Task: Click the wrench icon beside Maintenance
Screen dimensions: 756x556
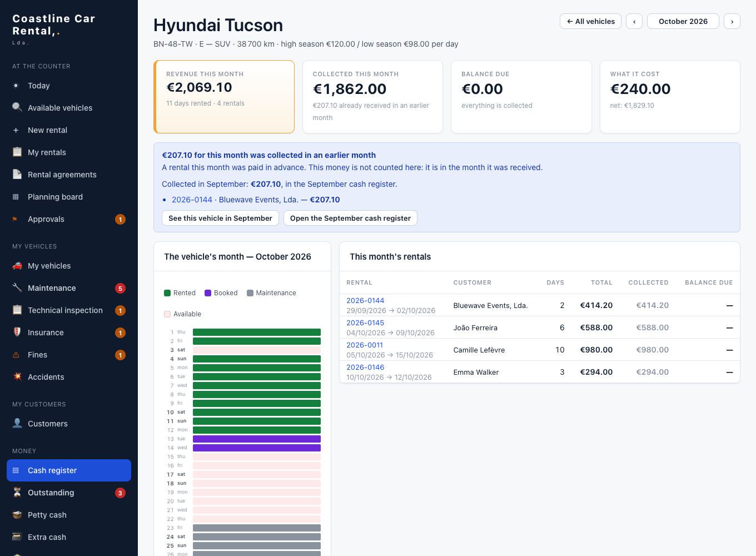Action: click(17, 287)
